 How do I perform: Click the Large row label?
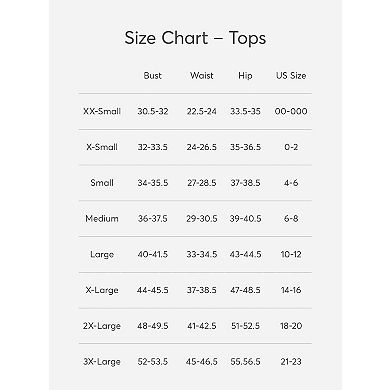point(102,255)
